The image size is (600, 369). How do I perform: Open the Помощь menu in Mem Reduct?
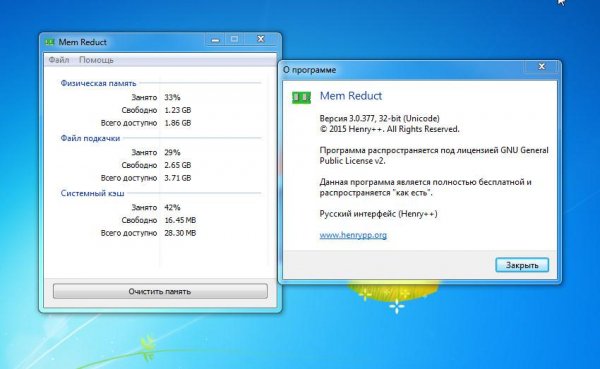pos(96,60)
